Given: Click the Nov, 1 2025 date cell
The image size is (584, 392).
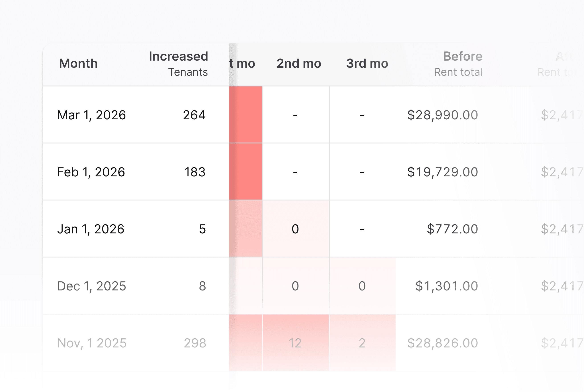Looking at the screenshot, I should 92,343.
